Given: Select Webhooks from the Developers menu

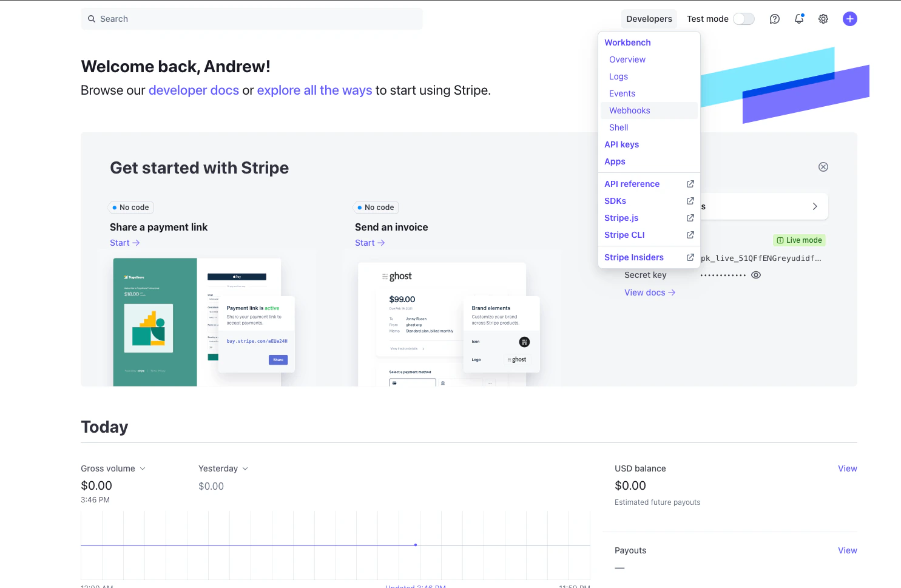Looking at the screenshot, I should tap(629, 110).
